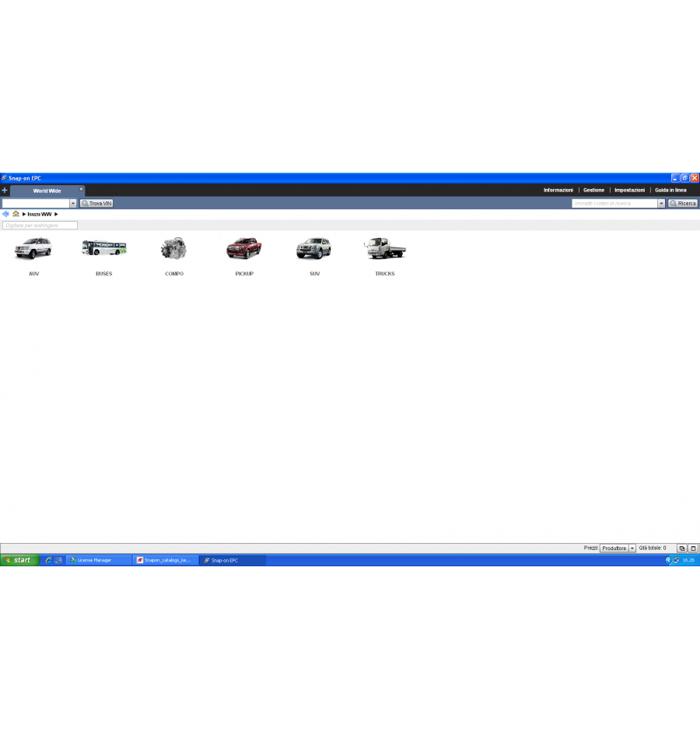700x739 pixels.
Task: Click the Ricerca search button
Action: (x=683, y=204)
